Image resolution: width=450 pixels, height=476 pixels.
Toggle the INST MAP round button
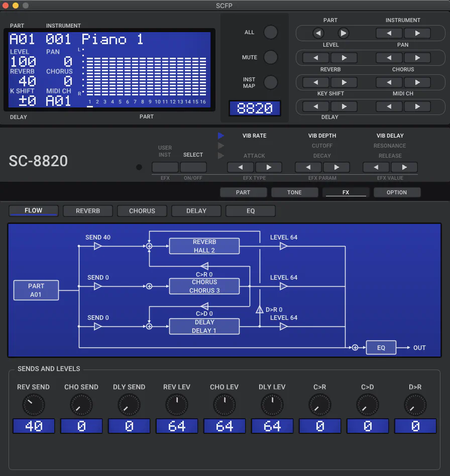(271, 82)
